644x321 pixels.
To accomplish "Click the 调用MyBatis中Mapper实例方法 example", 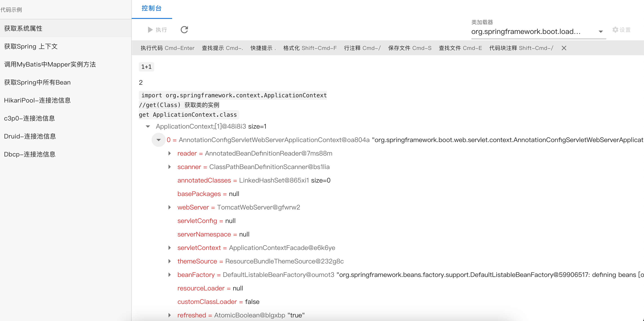I will [x=50, y=65].
